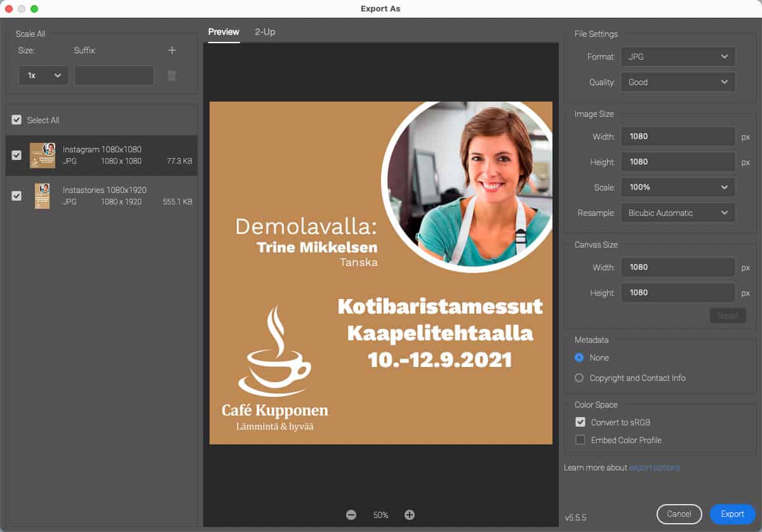Toggle the Select All checkbox

click(x=17, y=120)
